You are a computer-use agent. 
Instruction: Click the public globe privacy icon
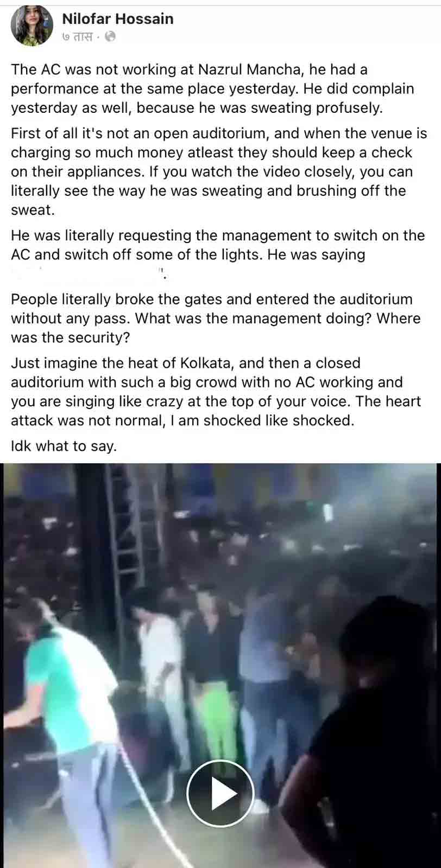[x=110, y=37]
